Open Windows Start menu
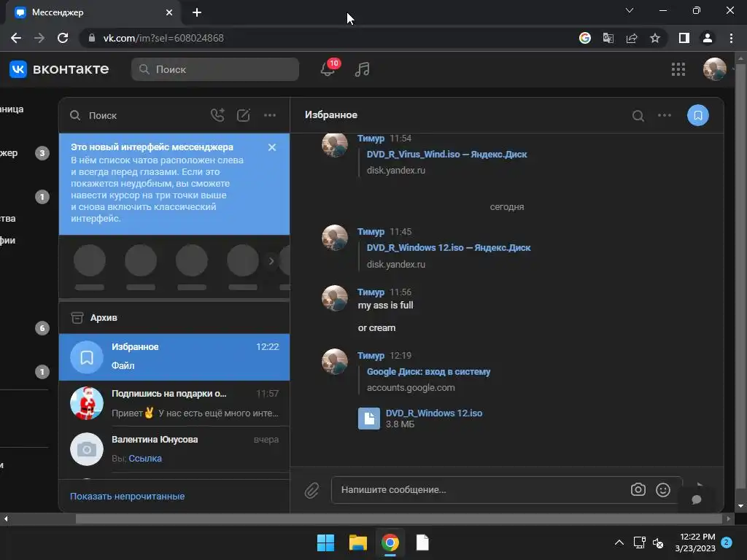The image size is (747, 560). [x=326, y=542]
